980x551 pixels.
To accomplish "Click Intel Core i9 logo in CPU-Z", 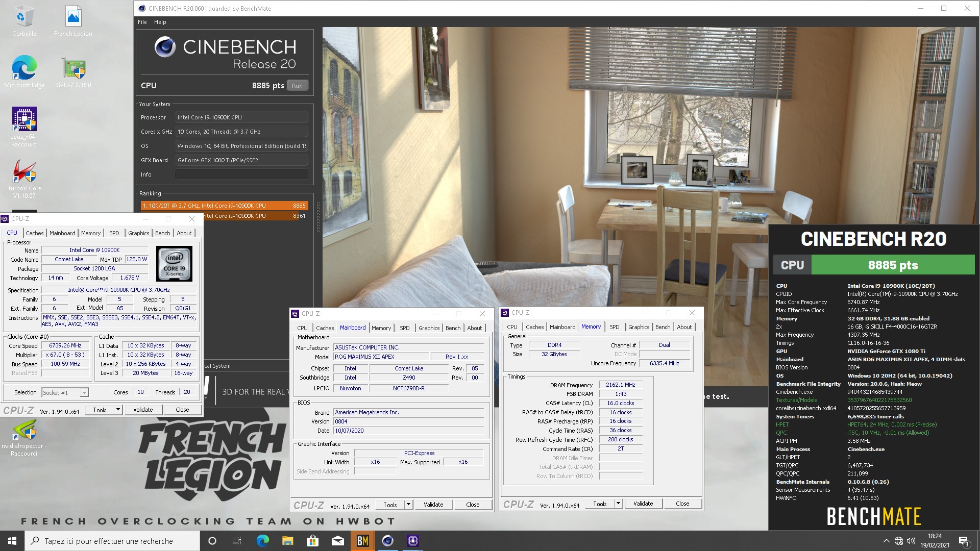I will [x=174, y=264].
